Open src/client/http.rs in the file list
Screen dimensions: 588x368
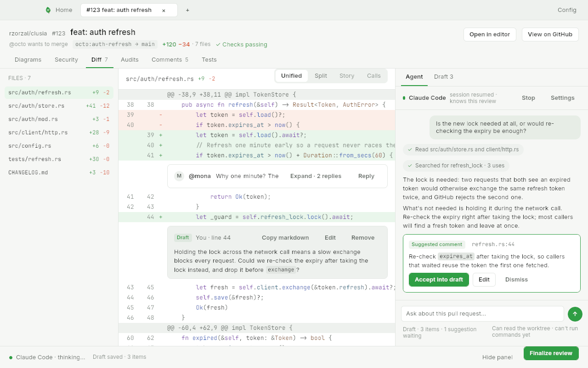point(59,132)
